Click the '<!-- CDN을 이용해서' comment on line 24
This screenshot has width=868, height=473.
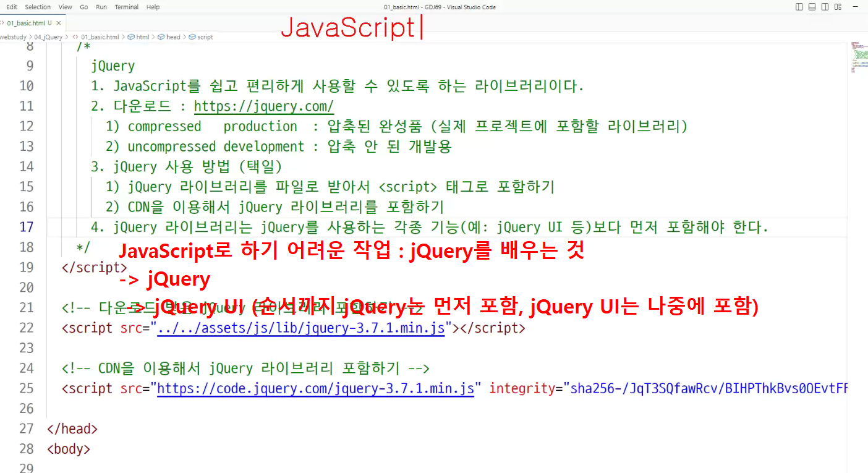point(245,369)
